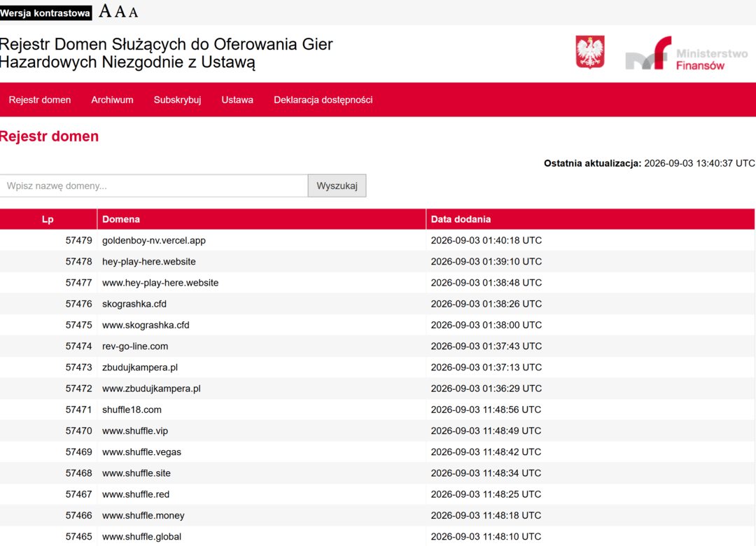
Task: Click row number 57474
Action: click(x=78, y=346)
